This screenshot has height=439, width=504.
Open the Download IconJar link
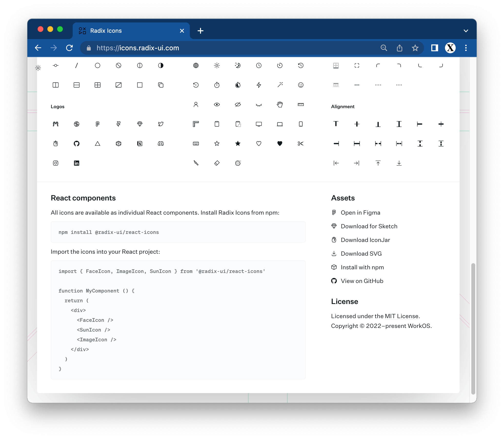tap(361, 240)
